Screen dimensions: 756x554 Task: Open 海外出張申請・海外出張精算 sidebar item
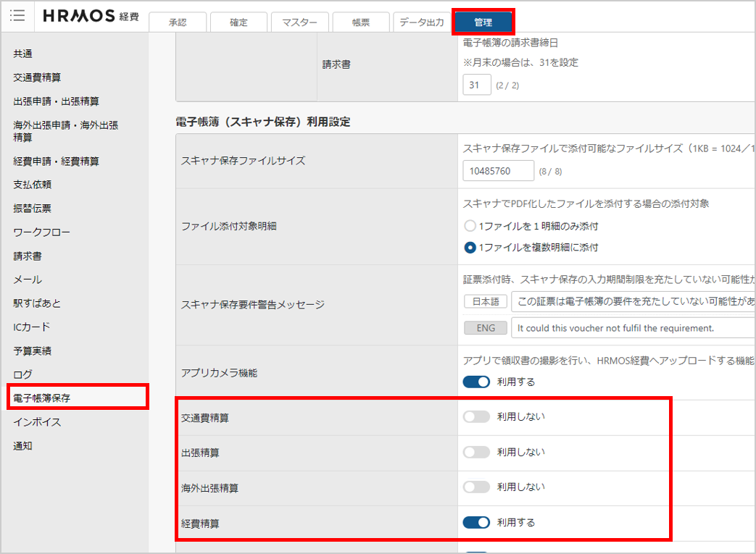pos(65,131)
